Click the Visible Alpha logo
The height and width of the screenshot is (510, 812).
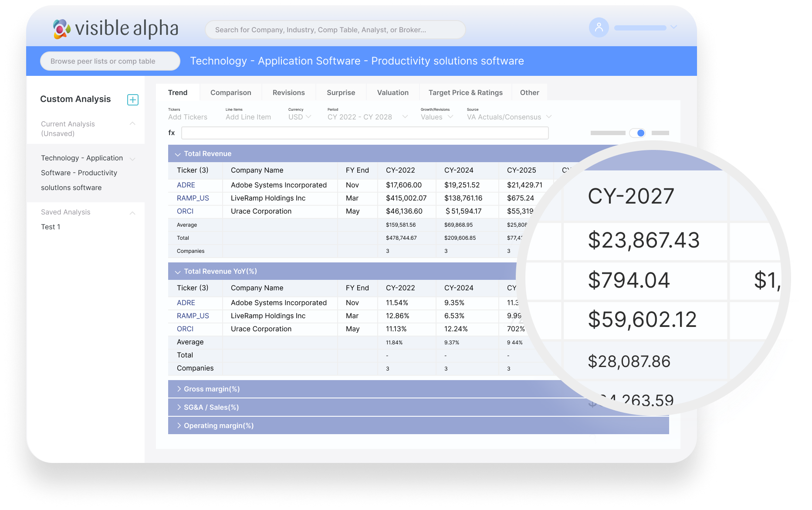coord(115,29)
